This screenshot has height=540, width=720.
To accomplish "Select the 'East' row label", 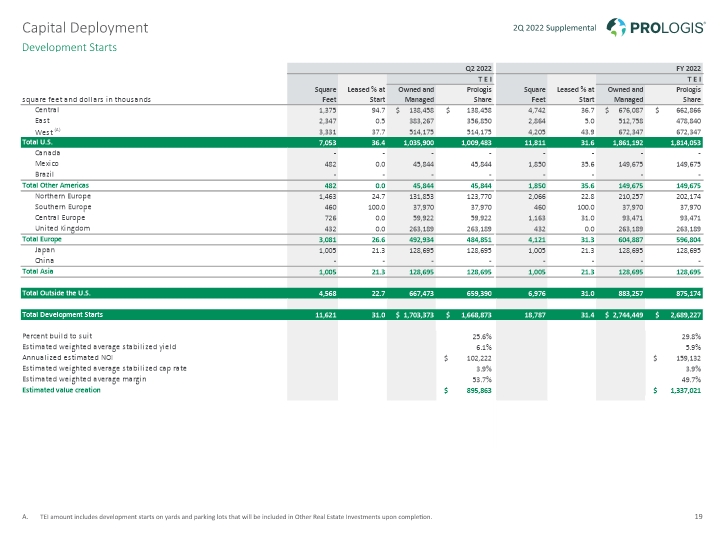I will [x=42, y=121].
